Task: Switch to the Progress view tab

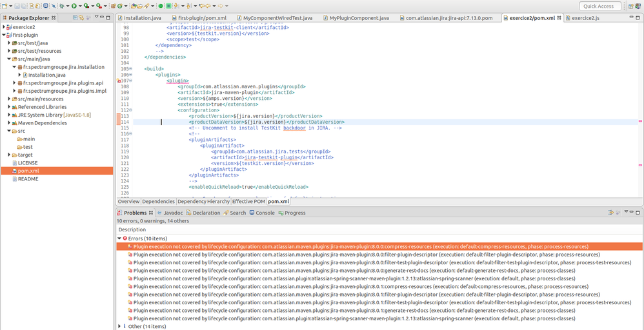Action: coord(292,213)
